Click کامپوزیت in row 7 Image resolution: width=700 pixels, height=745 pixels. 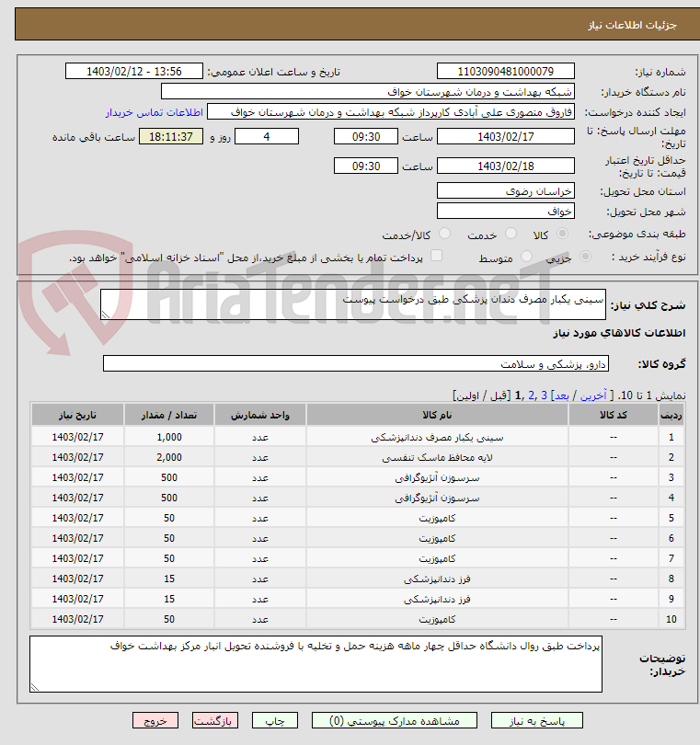(437, 558)
